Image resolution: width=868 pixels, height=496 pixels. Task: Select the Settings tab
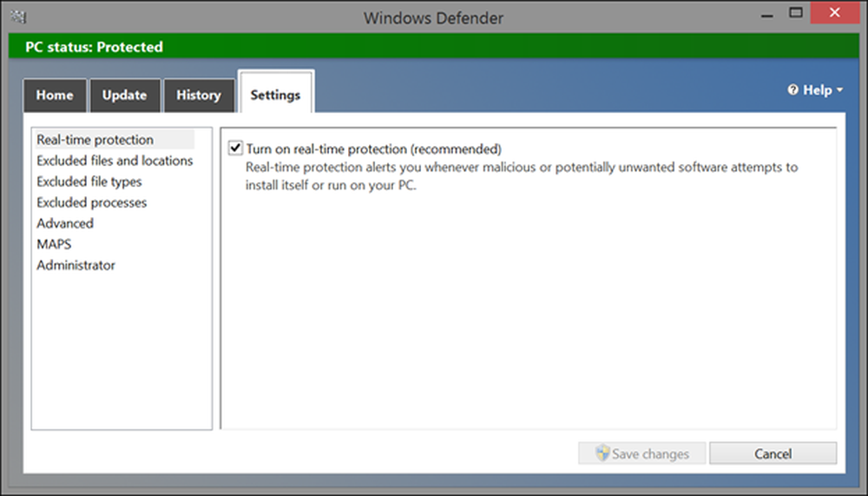coord(276,93)
